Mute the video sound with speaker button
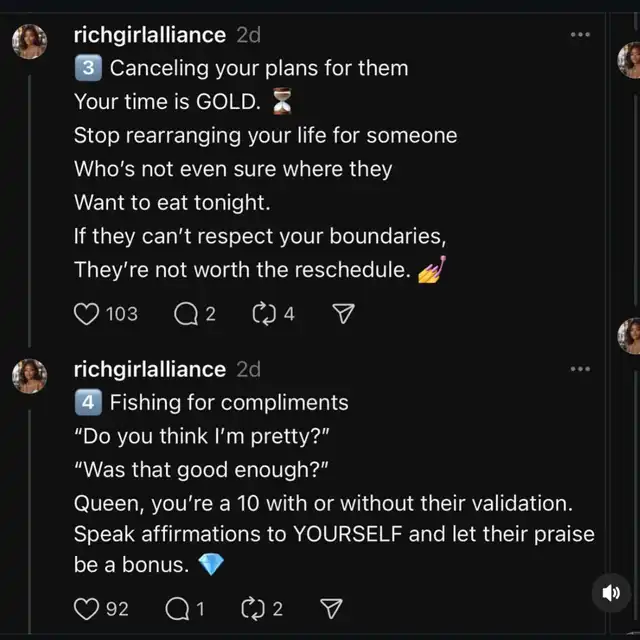The width and height of the screenshot is (640, 640). tap(610, 594)
